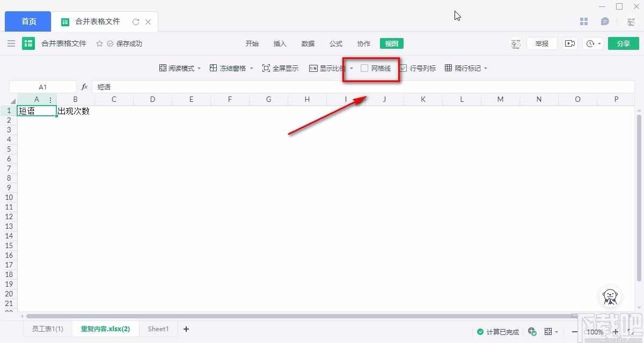Click 计算已完成 status indicator
Screen dimensions: 644x343
[x=498, y=332]
